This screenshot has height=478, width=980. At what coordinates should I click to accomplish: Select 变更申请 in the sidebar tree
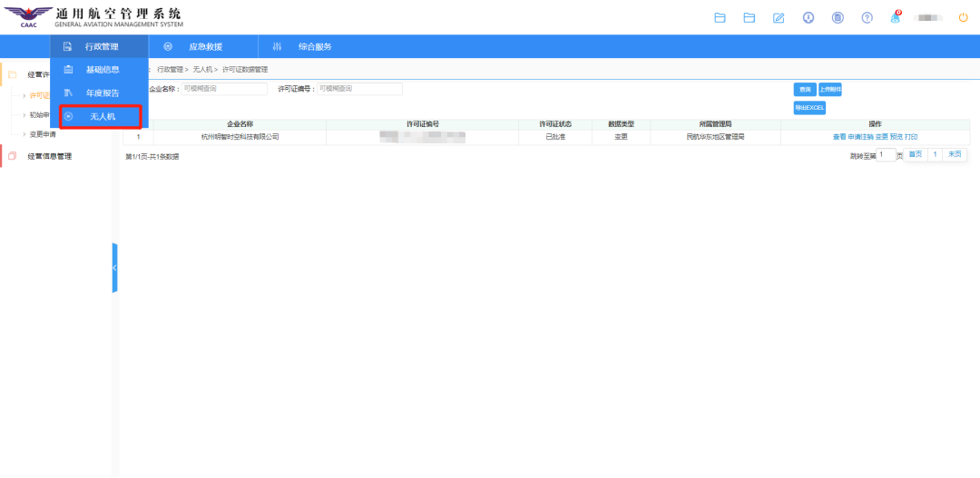pos(44,133)
